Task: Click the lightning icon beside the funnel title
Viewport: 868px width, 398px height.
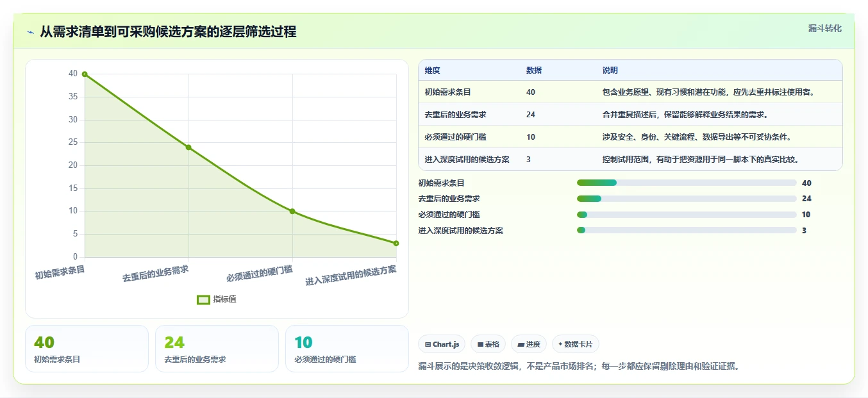Action: 31,32
